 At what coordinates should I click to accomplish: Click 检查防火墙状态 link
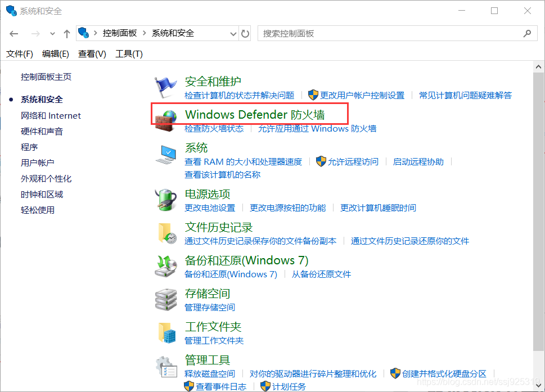coord(214,129)
